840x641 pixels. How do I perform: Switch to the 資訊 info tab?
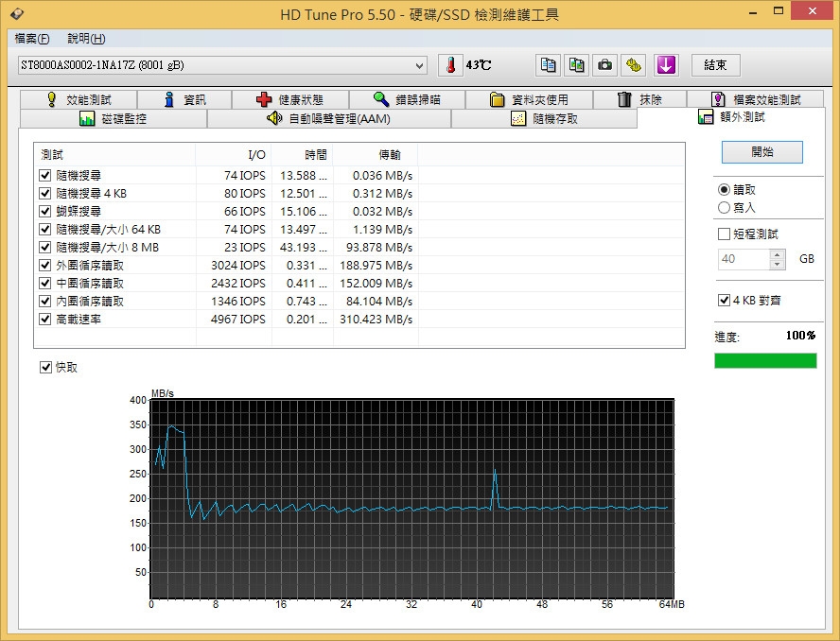pyautogui.click(x=184, y=99)
